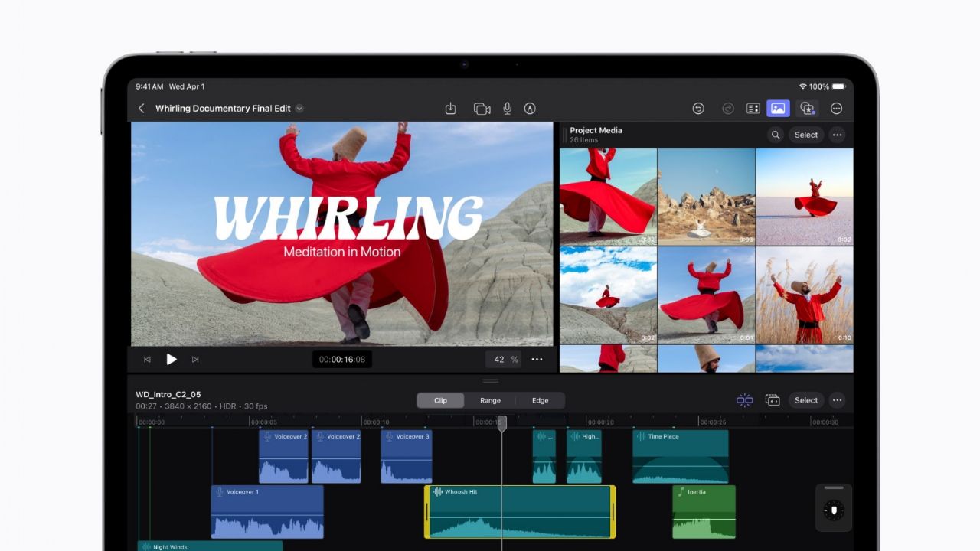This screenshot has width=980, height=551.
Task: Click the playhead handle on timeline ruler
Action: [x=502, y=422]
